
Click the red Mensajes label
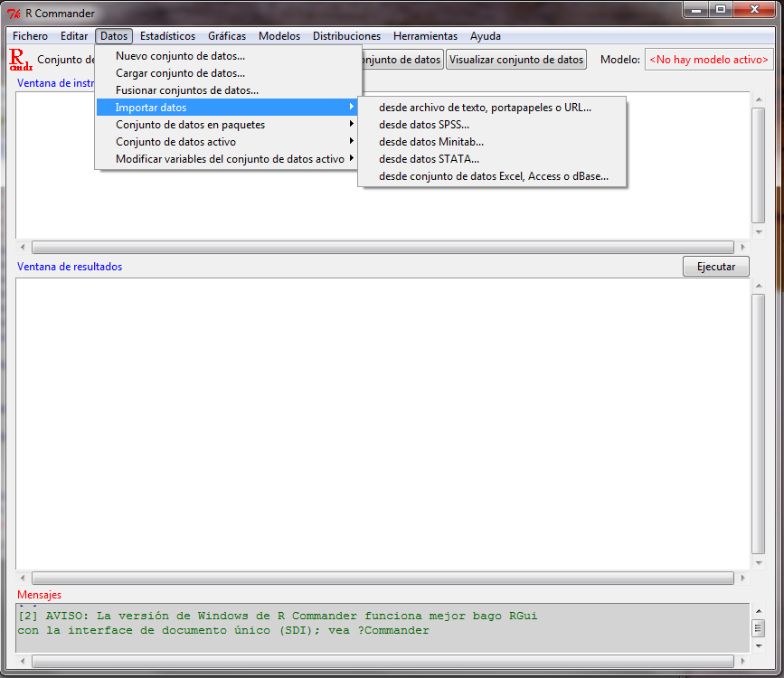point(39,595)
